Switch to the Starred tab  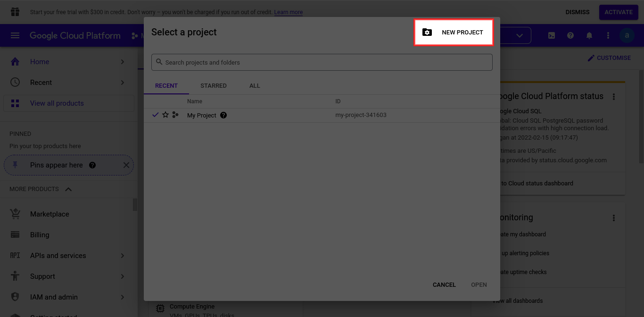pos(214,86)
